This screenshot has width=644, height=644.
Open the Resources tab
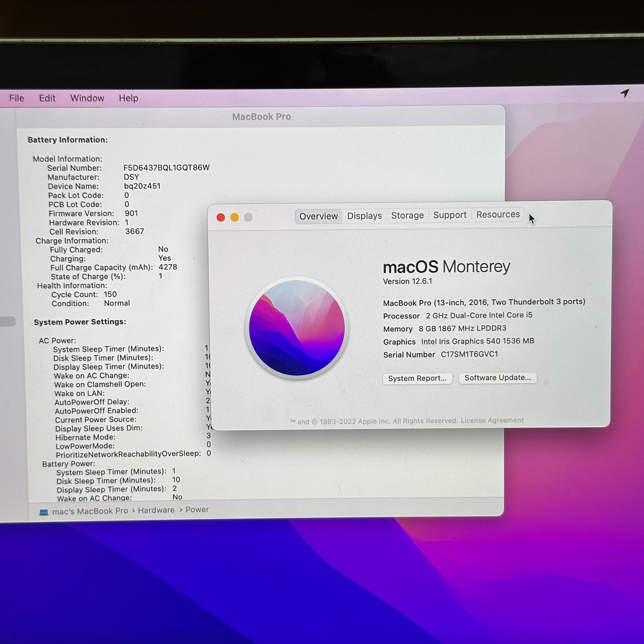(x=498, y=214)
